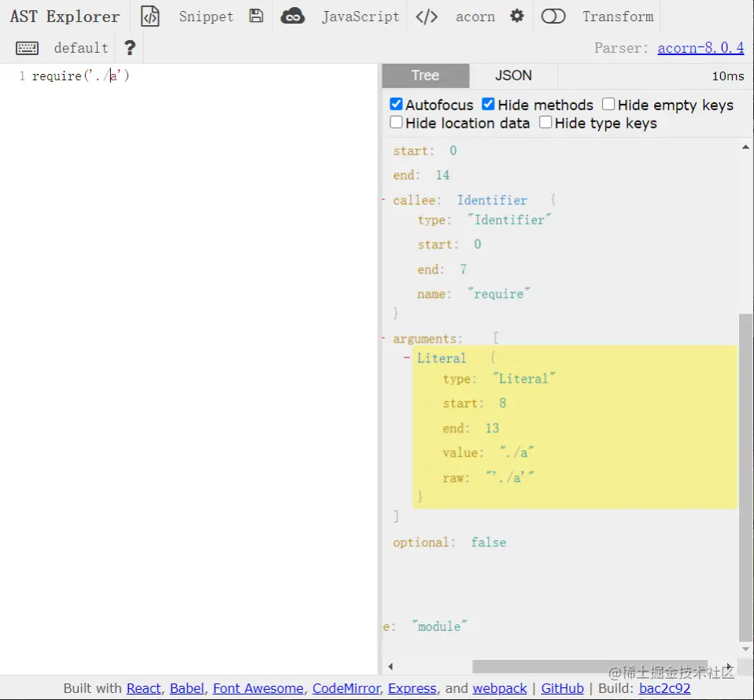The image size is (754, 700).
Task: Collapse the callee node
Action: [x=384, y=200]
